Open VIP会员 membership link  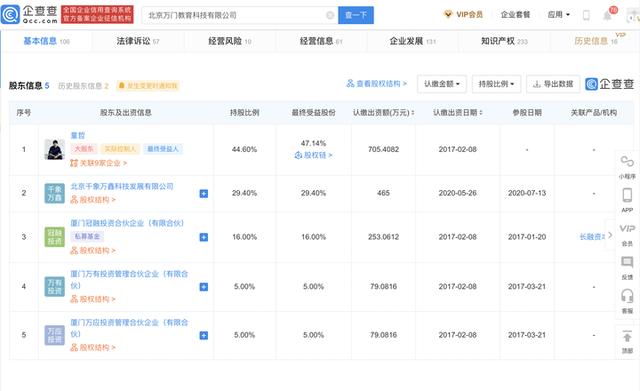(x=463, y=15)
